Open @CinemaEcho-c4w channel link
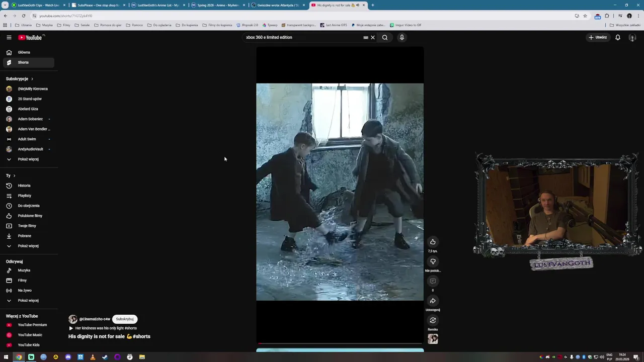Image resolution: width=644 pixels, height=362 pixels. [x=95, y=319]
